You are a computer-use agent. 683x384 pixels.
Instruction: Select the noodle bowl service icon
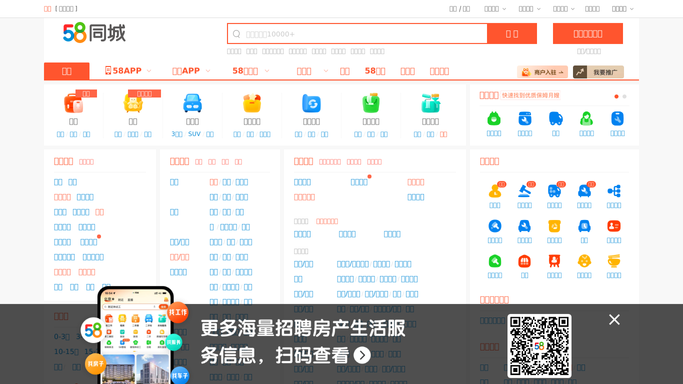(614, 261)
